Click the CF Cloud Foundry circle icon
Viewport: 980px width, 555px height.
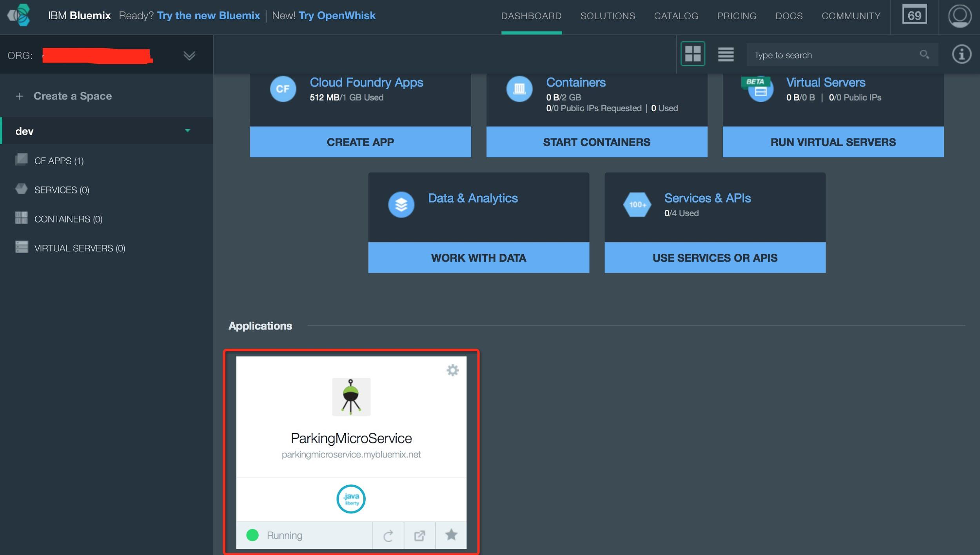[x=283, y=89]
